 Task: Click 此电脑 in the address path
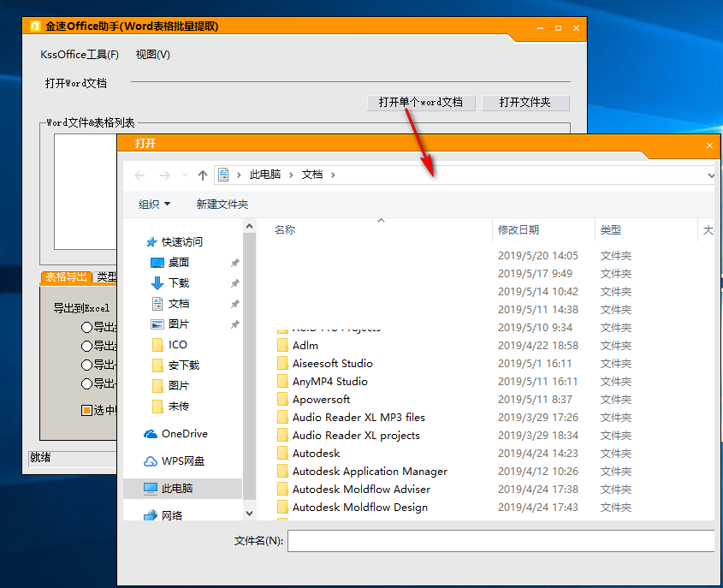click(265, 175)
